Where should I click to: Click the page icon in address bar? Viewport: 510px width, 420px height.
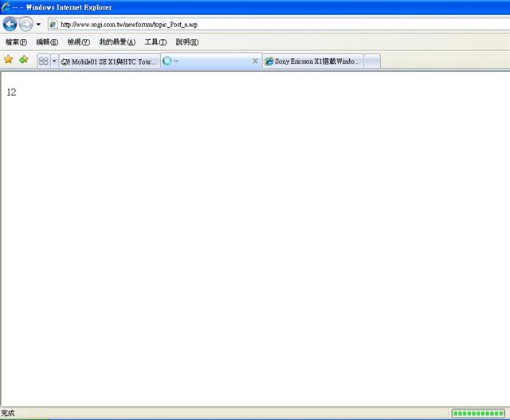[53, 24]
